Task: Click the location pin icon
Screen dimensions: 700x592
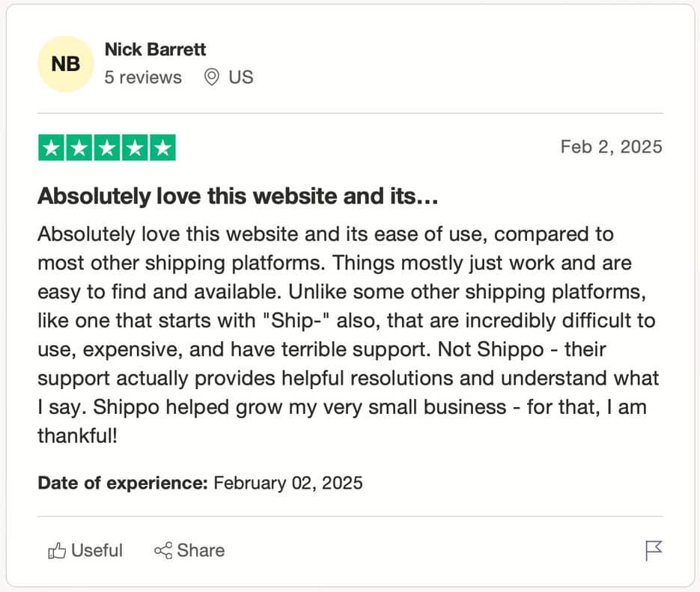Action: [x=212, y=77]
